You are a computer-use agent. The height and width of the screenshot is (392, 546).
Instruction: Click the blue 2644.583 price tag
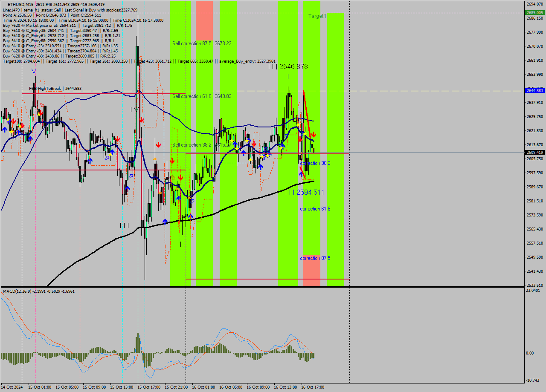(x=535, y=91)
